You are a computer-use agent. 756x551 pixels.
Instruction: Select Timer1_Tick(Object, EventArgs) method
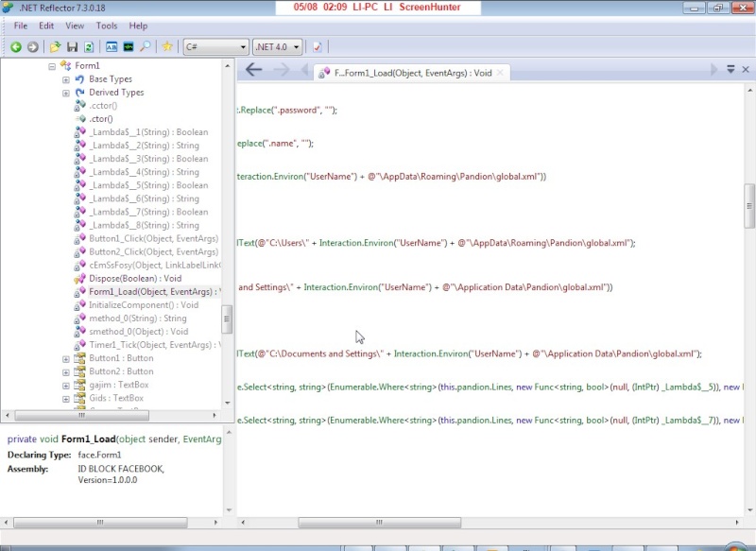[x=155, y=345]
